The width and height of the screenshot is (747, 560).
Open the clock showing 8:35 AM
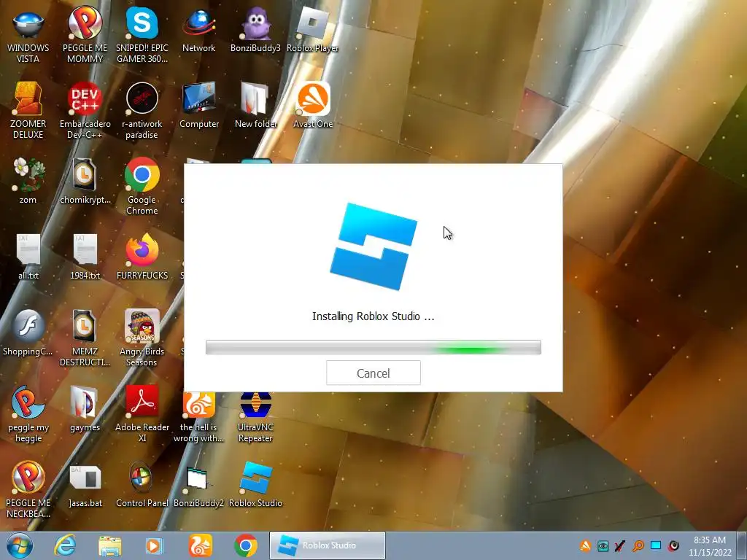pyautogui.click(x=709, y=546)
